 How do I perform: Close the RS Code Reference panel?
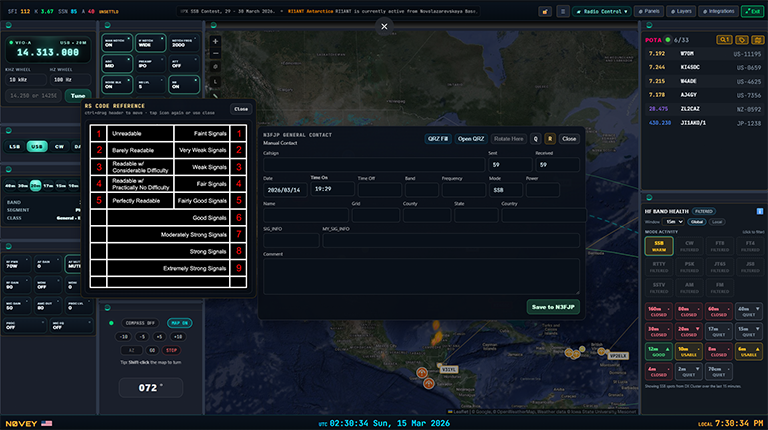click(240, 109)
